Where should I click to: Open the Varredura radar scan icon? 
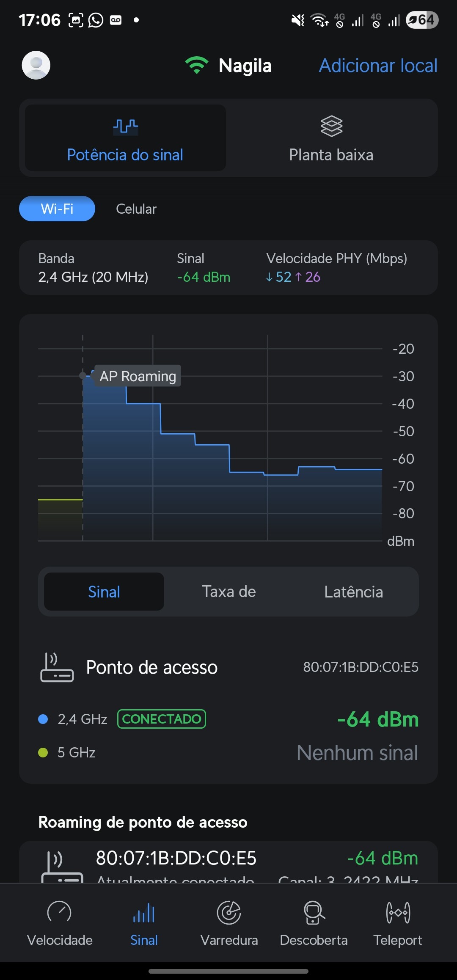tap(229, 912)
